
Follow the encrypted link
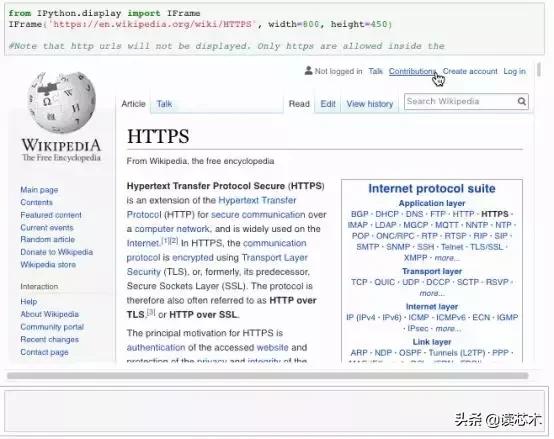coord(193,257)
